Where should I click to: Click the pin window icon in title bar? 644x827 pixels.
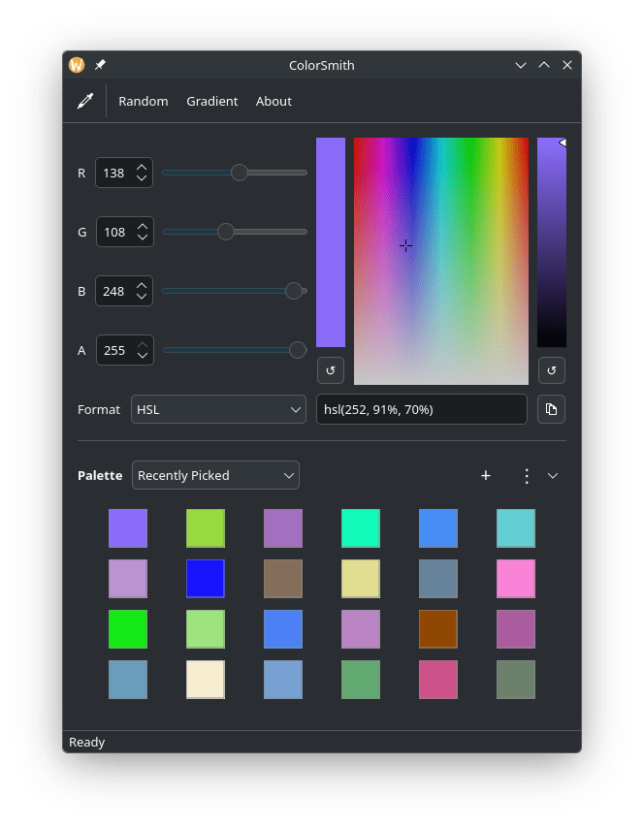[x=100, y=65]
